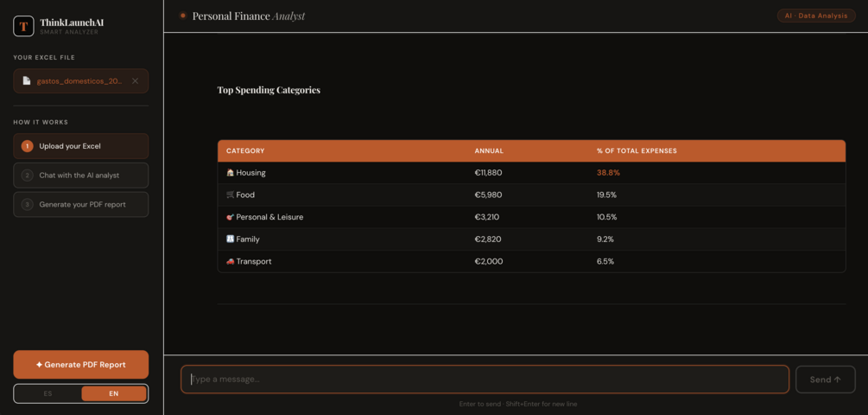Click the Family emoji icon
Image resolution: width=868 pixels, height=415 pixels.
231,239
